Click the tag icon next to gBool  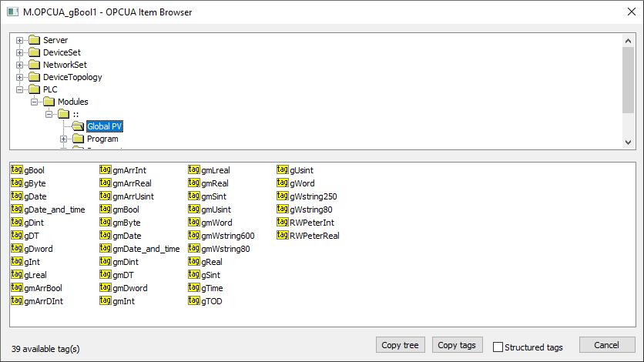[x=17, y=169]
